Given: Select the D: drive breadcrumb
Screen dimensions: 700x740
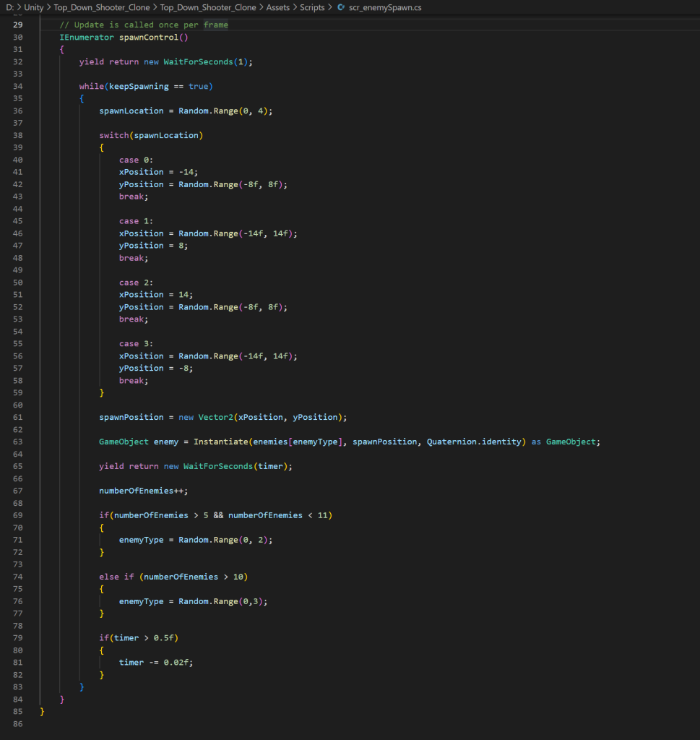Looking at the screenshot, I should coord(10,7).
